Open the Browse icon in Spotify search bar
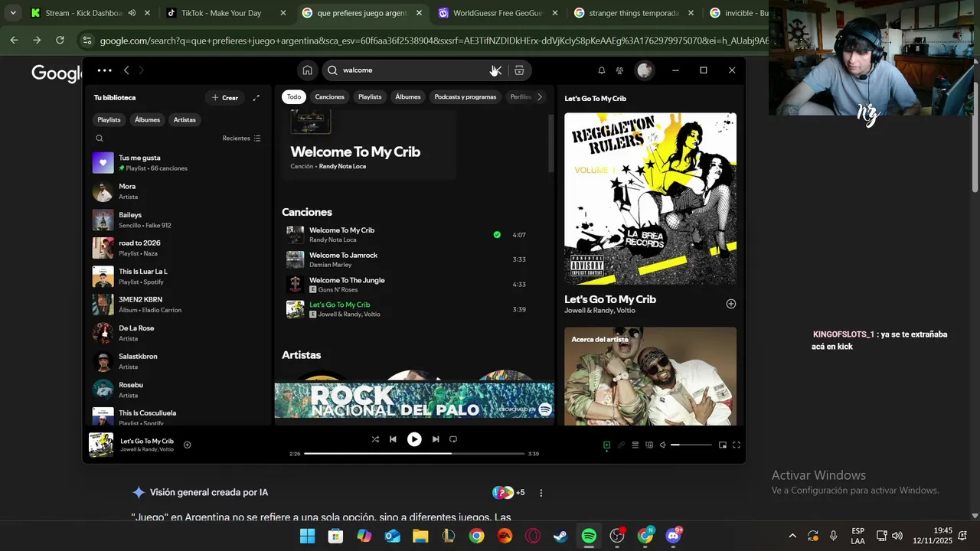 (519, 70)
